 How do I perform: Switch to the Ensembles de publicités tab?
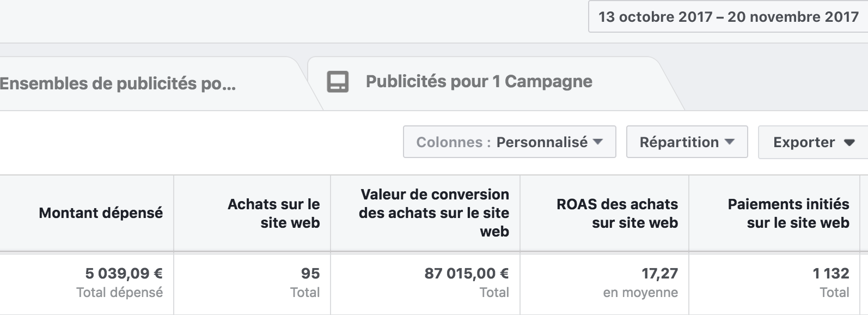click(147, 83)
